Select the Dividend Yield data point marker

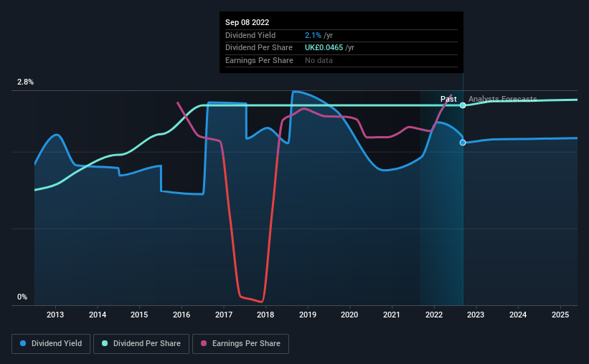pyautogui.click(x=463, y=143)
